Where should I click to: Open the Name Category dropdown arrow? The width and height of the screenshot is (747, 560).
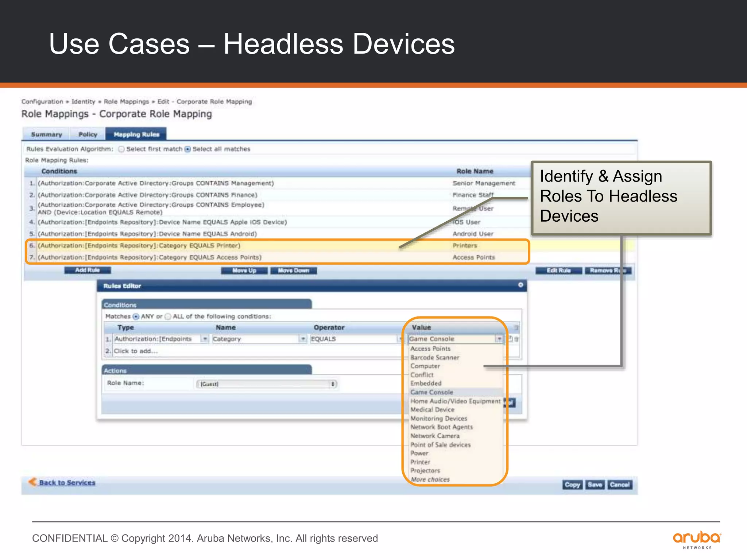303,339
